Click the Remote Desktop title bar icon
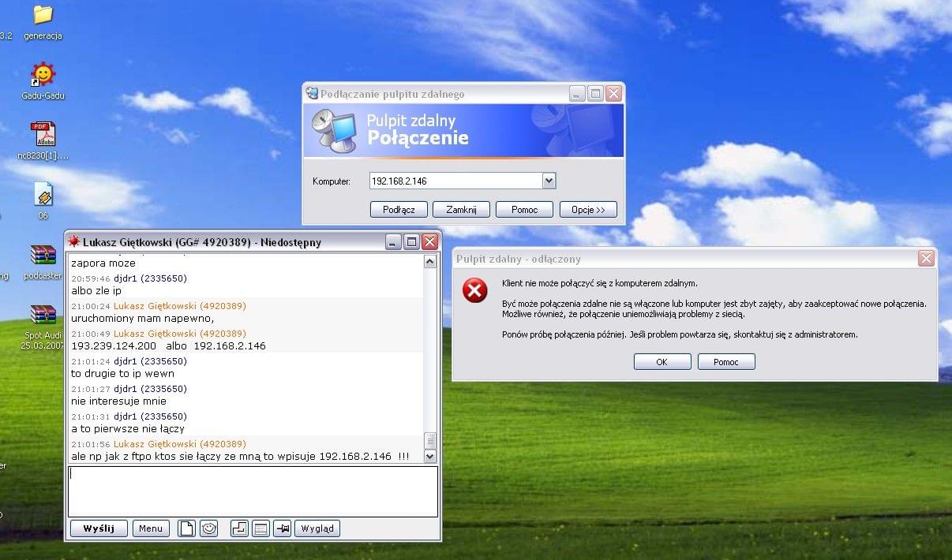 click(312, 94)
